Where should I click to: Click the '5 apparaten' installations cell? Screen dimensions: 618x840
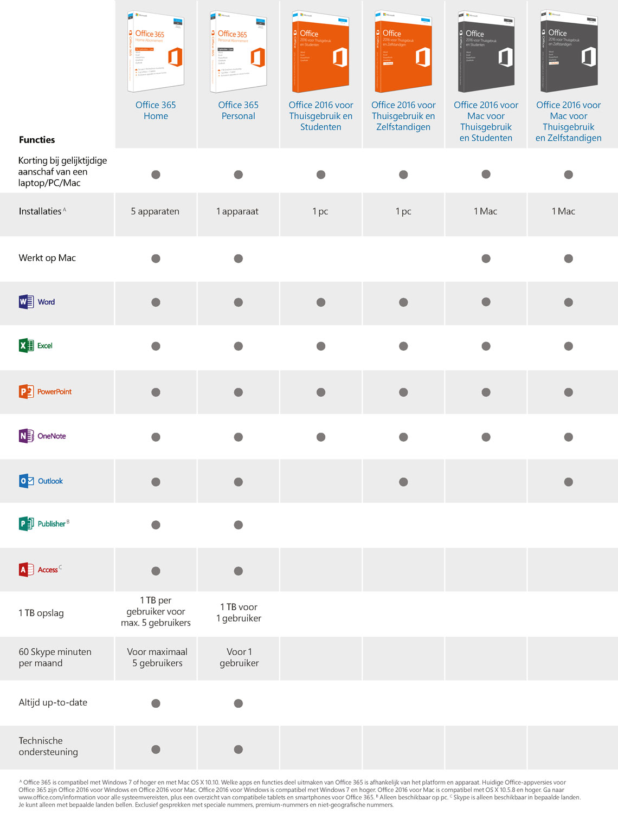point(155,211)
